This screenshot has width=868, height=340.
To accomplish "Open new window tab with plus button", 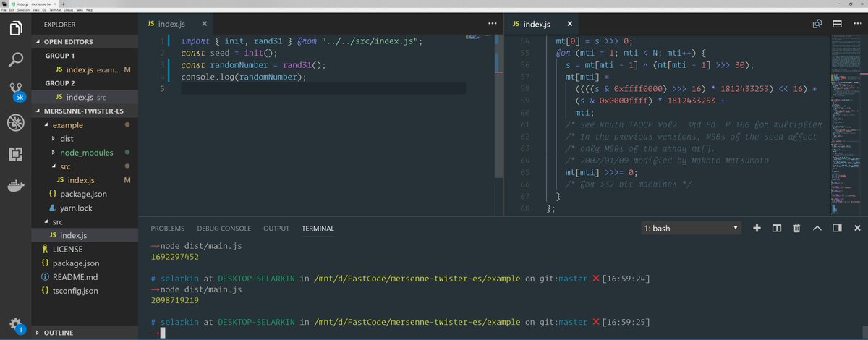I will pos(63,4).
